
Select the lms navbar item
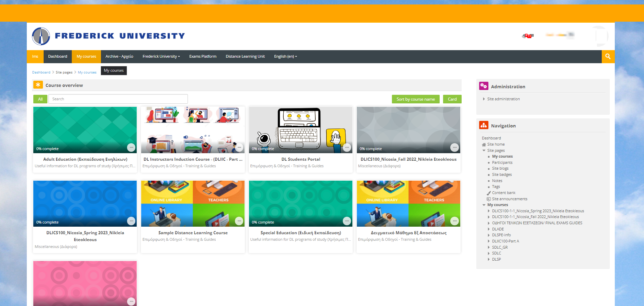tap(35, 56)
